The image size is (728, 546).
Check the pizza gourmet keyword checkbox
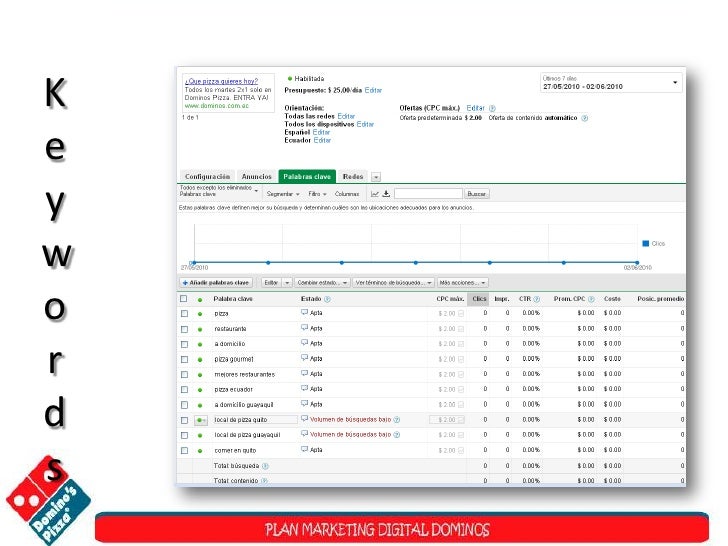[x=184, y=360]
